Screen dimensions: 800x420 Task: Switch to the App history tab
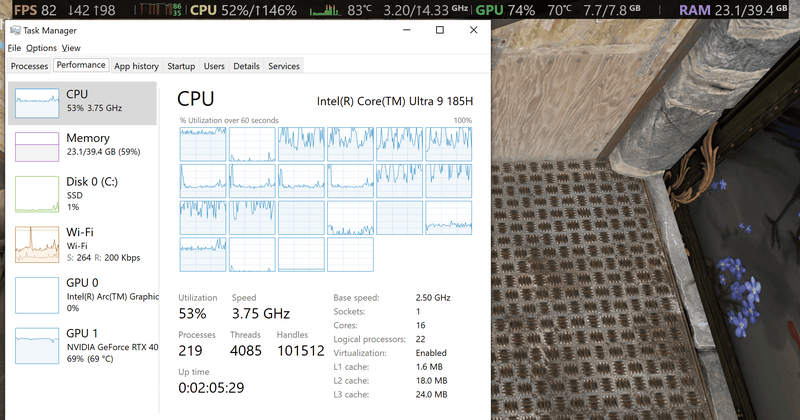136,66
